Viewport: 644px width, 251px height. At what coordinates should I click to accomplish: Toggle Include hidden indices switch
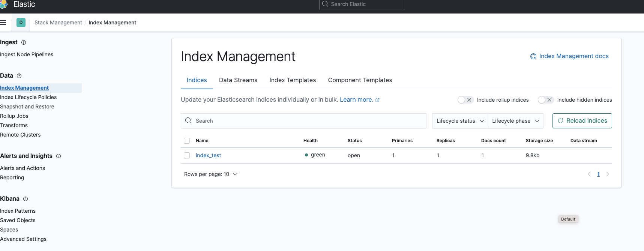545,100
